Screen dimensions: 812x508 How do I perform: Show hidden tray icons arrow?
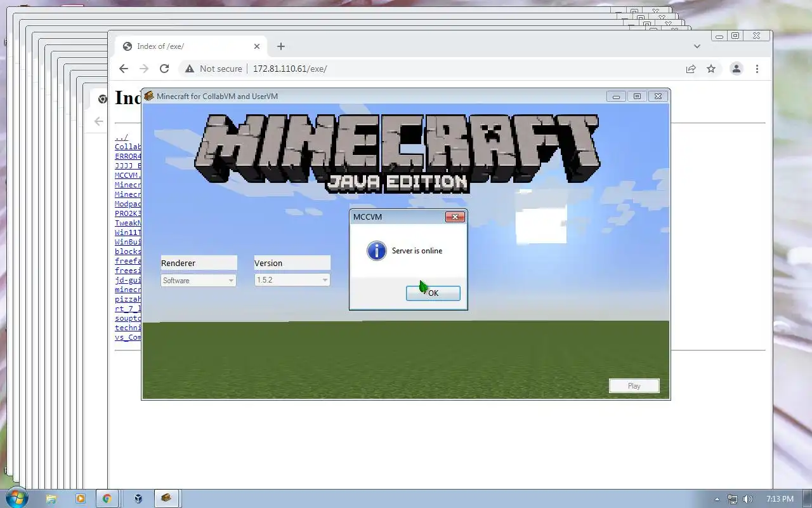(x=717, y=499)
